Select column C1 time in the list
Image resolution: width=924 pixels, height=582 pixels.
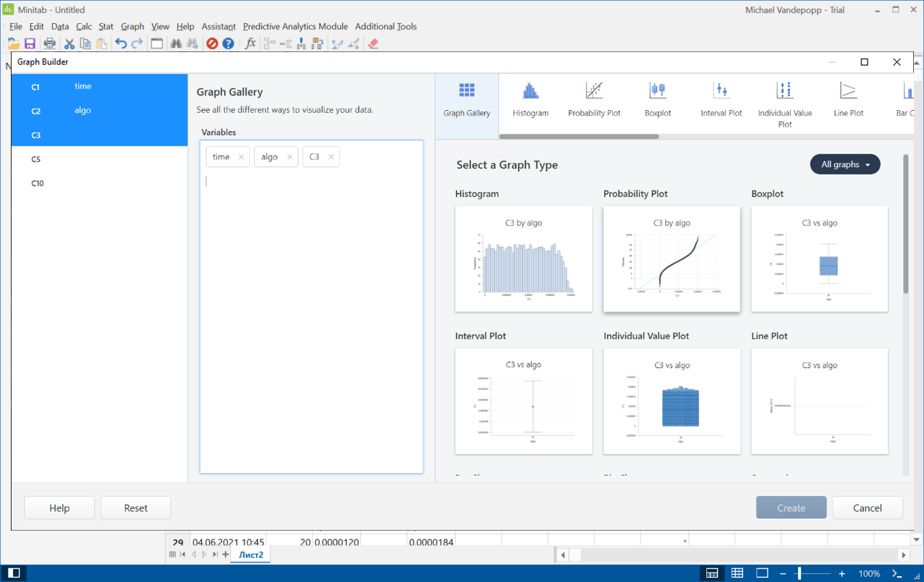[99, 86]
